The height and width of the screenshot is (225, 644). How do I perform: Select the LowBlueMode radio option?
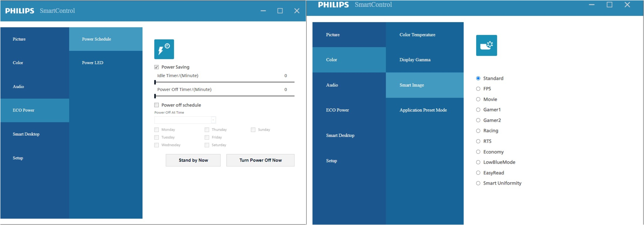478,162
